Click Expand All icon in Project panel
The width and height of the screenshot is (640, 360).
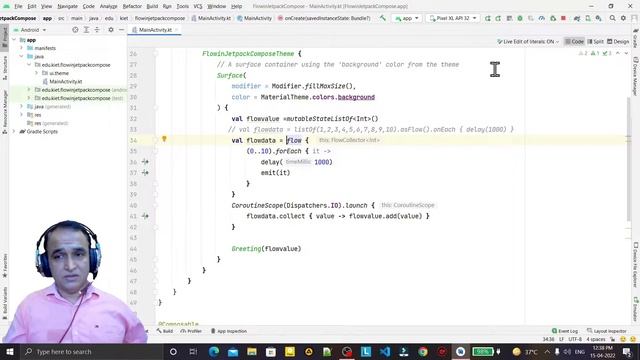tap(86, 30)
